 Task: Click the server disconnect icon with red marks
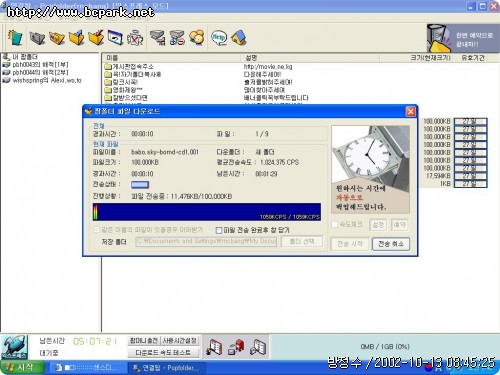click(177, 38)
